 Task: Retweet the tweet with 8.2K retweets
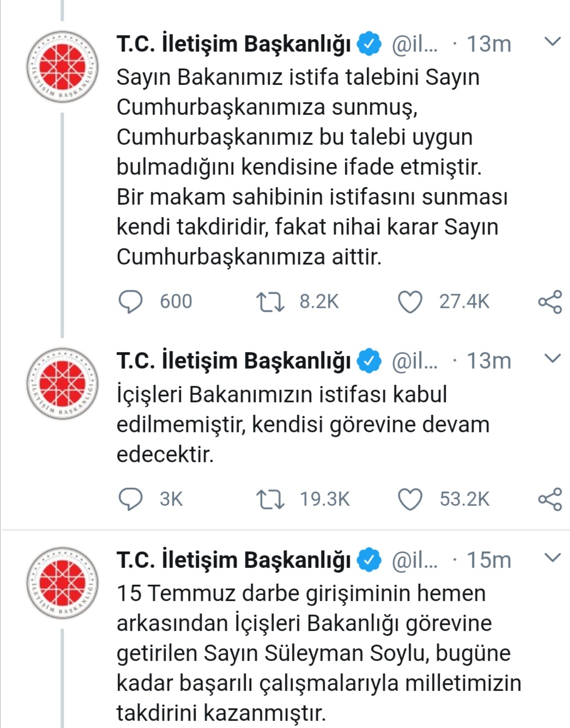pyautogui.click(x=270, y=302)
